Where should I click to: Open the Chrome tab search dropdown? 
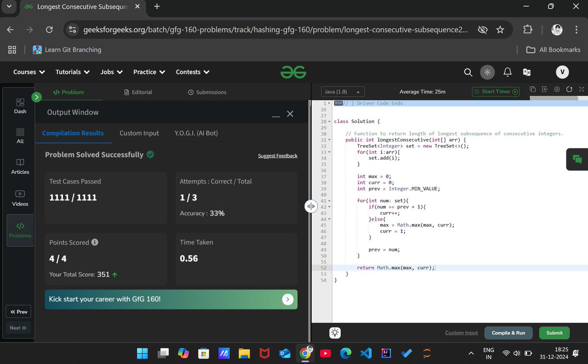point(10,7)
